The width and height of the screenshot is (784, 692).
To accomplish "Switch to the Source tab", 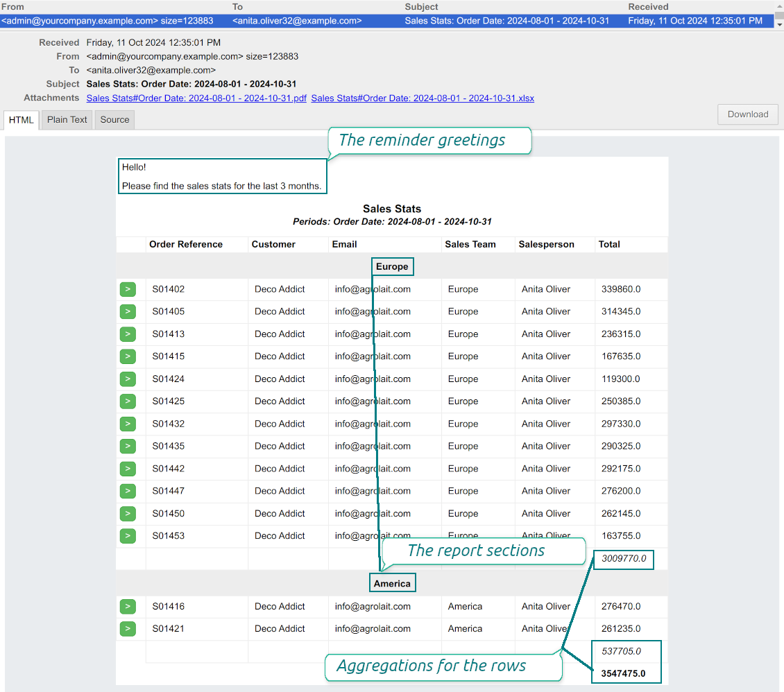I will pyautogui.click(x=114, y=120).
